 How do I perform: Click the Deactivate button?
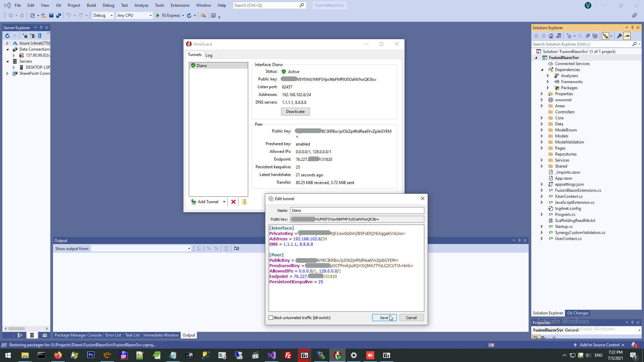click(x=295, y=112)
